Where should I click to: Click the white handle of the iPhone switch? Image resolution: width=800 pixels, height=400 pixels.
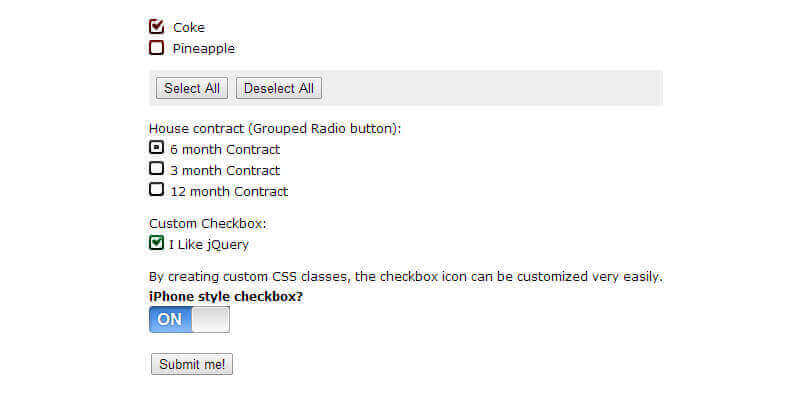pyautogui.click(x=210, y=319)
